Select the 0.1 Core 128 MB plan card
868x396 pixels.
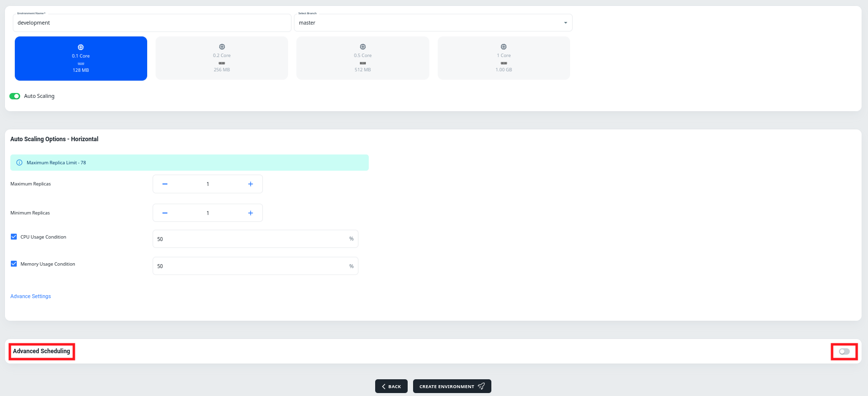tap(81, 59)
